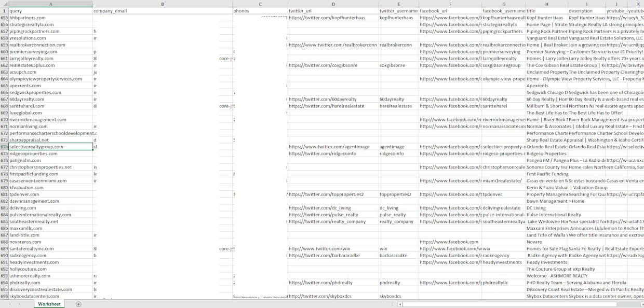Select column F header
This screenshot has width=644, height=308.
(x=450, y=4)
